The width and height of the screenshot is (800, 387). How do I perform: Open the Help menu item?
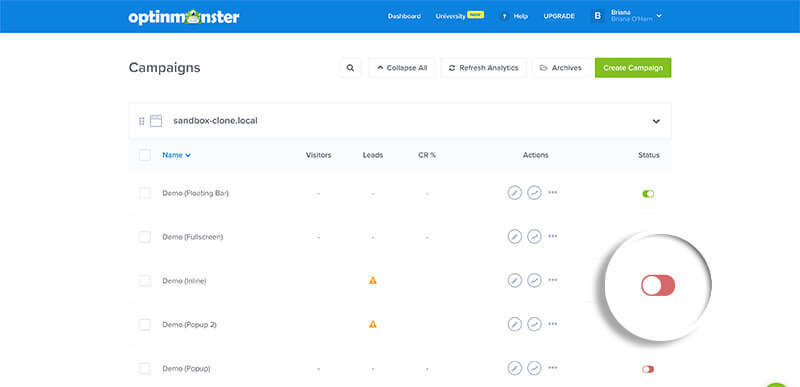click(520, 16)
